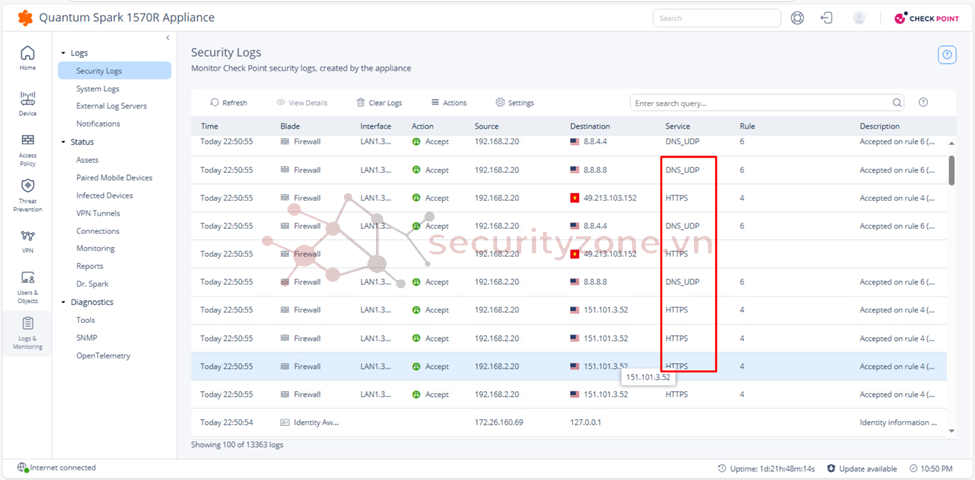975x480 pixels.
Task: Click the Internet connected globe icon
Action: click(x=22, y=468)
